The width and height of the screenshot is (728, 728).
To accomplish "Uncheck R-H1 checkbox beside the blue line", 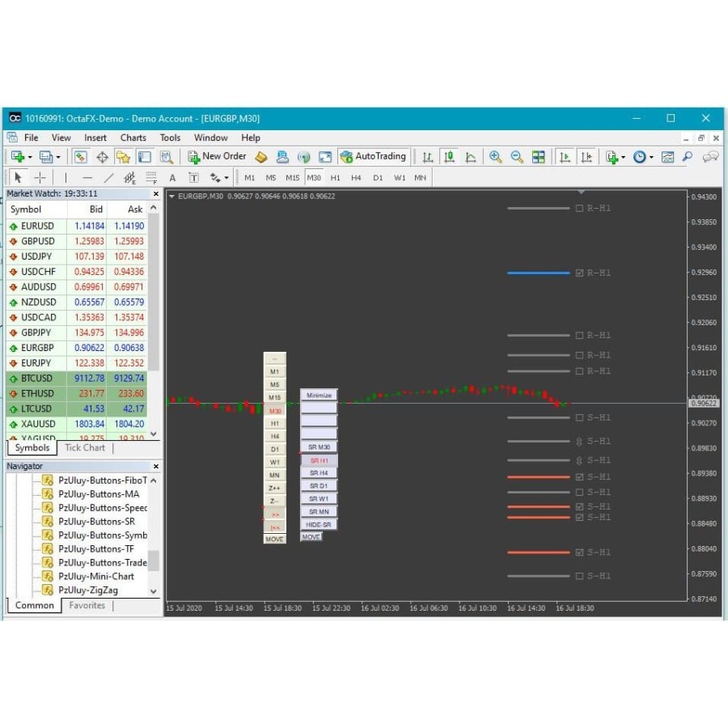I will [579, 273].
